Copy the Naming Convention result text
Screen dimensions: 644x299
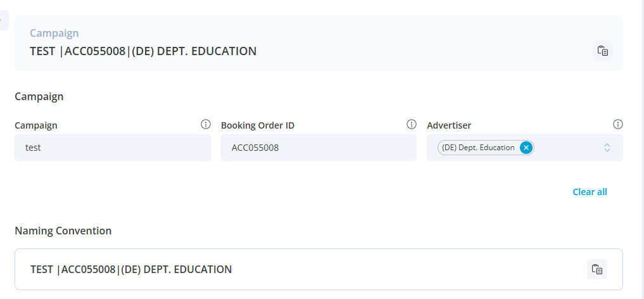coord(597,269)
